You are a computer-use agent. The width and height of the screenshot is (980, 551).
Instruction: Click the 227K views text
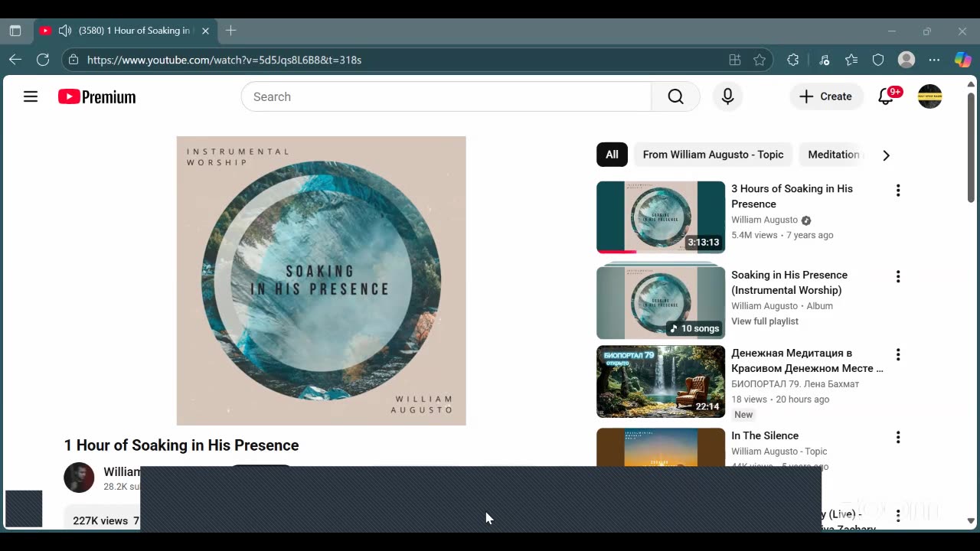pyautogui.click(x=100, y=520)
